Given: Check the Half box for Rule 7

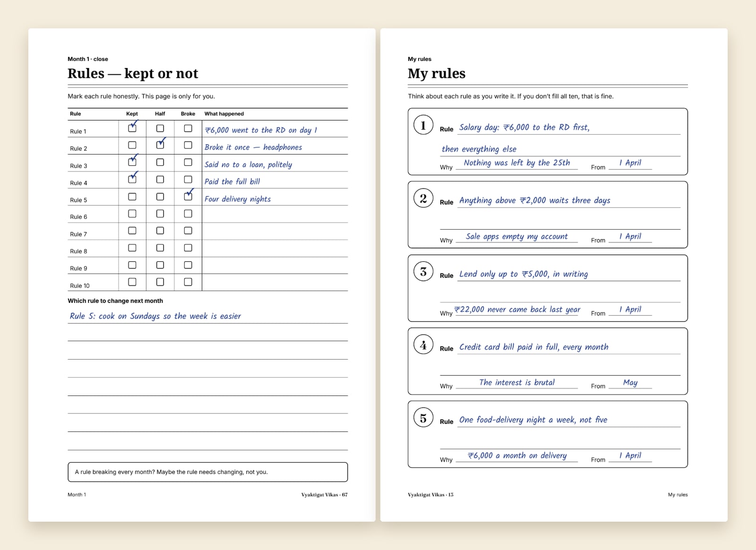Looking at the screenshot, I should 160,231.
